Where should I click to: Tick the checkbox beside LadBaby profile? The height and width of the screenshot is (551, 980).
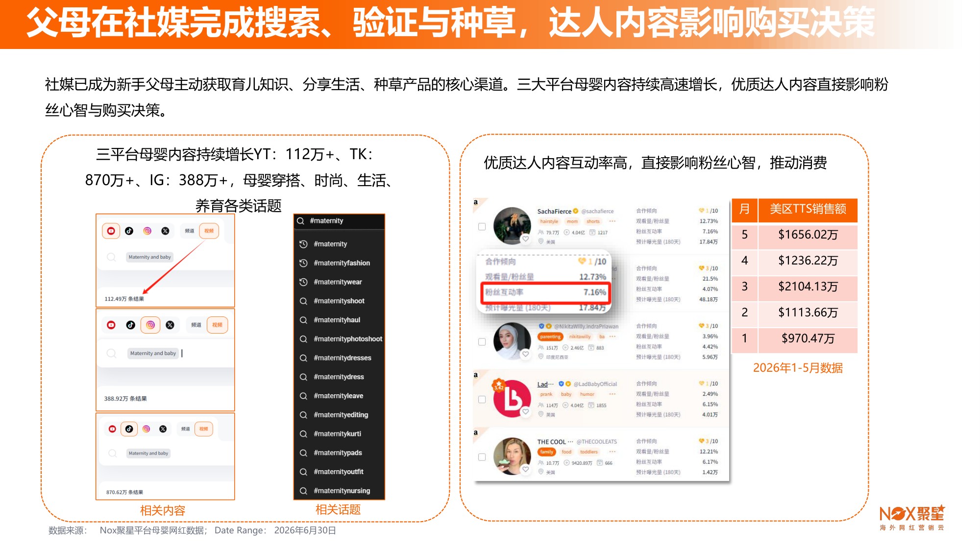click(482, 400)
